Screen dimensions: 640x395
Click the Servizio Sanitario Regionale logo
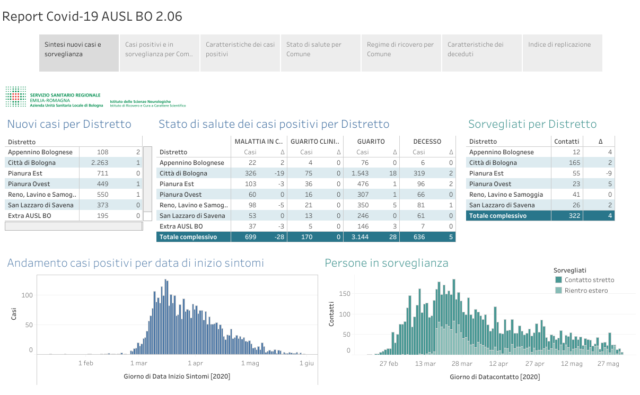tap(54, 97)
